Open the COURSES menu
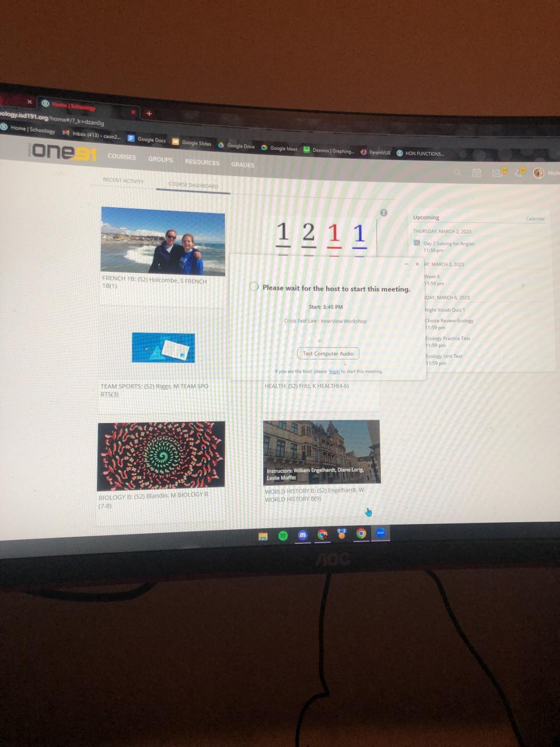Viewport: 560px width, 747px height. click(122, 156)
